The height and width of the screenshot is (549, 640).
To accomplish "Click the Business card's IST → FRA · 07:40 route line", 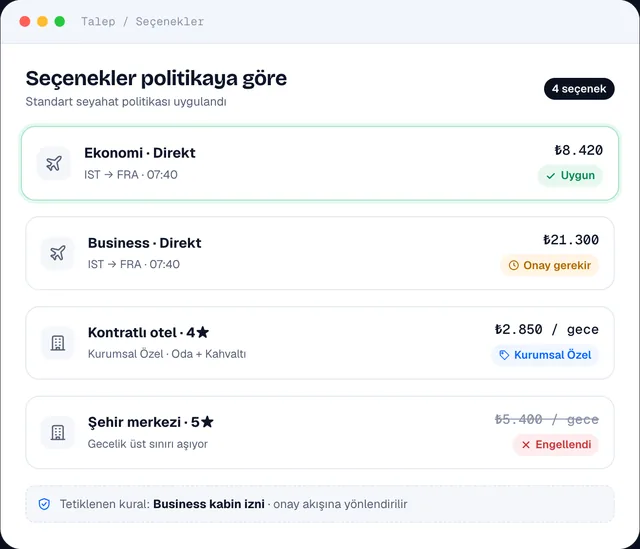I will pyautogui.click(x=133, y=264).
